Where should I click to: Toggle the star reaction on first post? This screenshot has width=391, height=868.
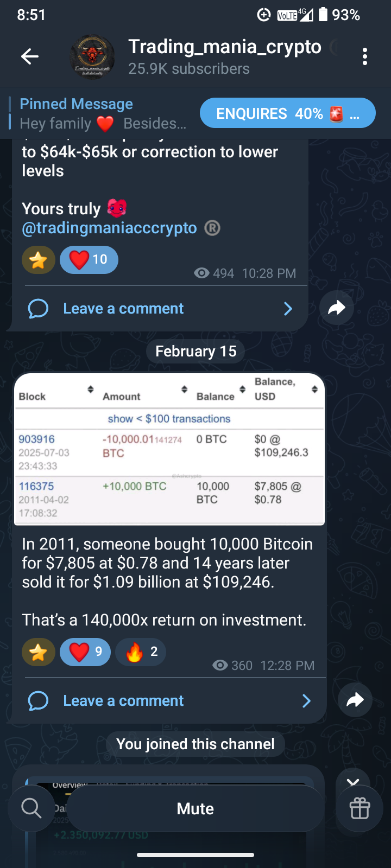pos(39,260)
